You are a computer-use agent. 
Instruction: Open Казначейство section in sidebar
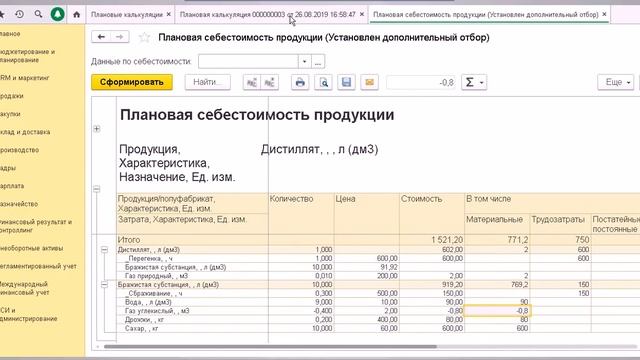pos(19,204)
